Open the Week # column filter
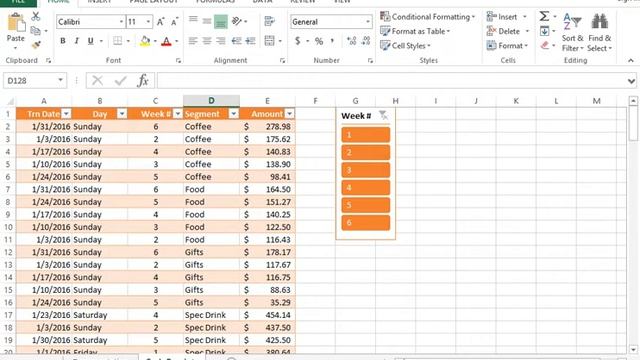Viewport: 640px width, 360px height. click(x=178, y=114)
